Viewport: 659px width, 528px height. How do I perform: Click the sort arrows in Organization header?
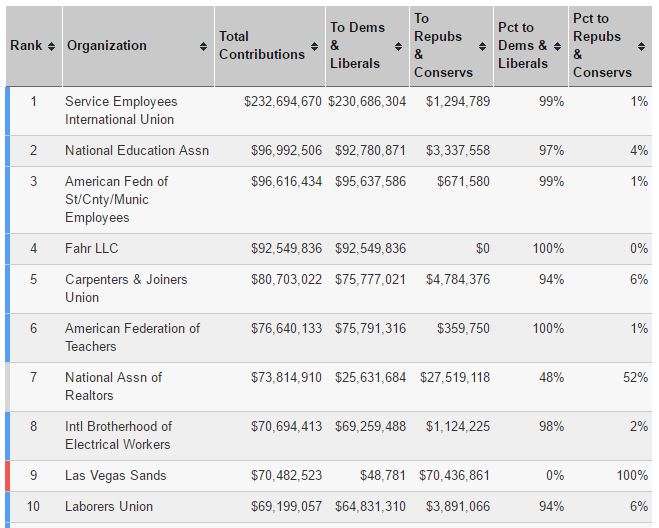coord(203,46)
